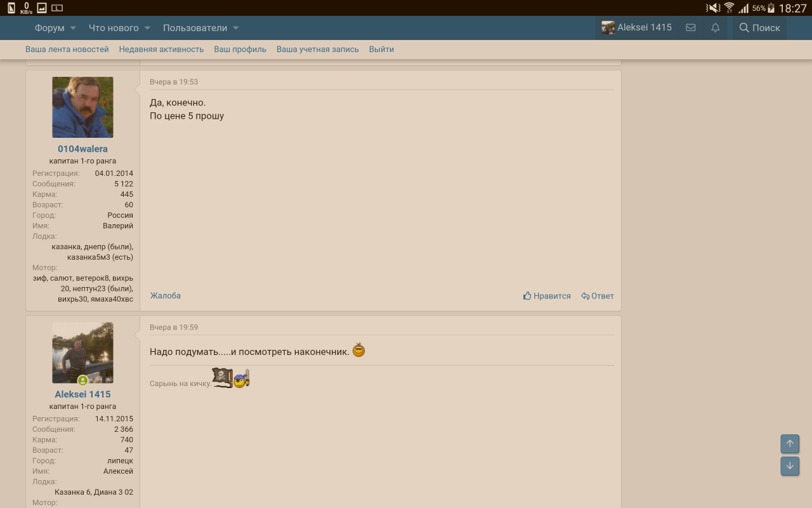Screen dimensions: 812x508
Task: Open 0104walera's avatar photo
Action: click(82, 107)
